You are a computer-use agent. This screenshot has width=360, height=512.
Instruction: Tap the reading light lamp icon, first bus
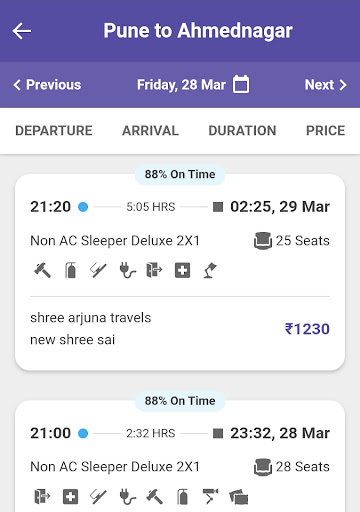(210, 270)
